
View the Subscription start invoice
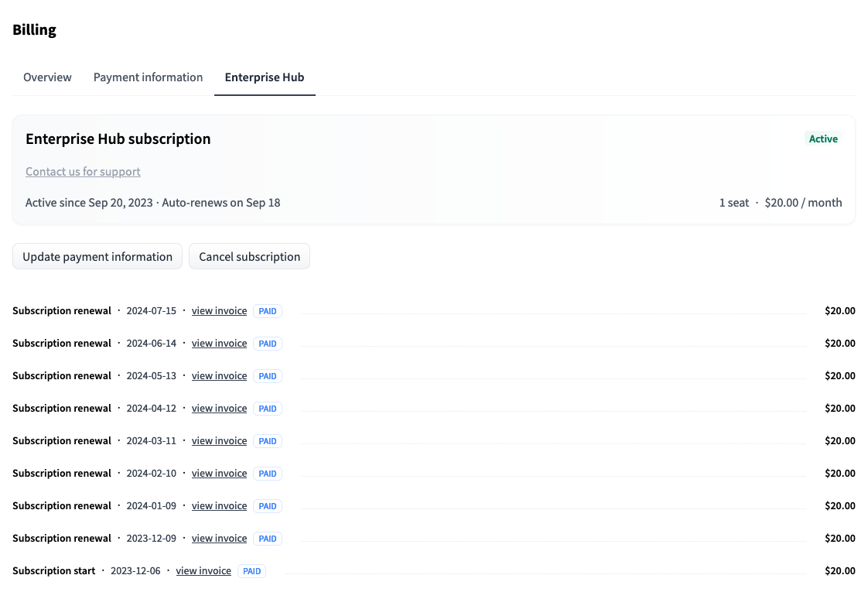click(x=203, y=571)
